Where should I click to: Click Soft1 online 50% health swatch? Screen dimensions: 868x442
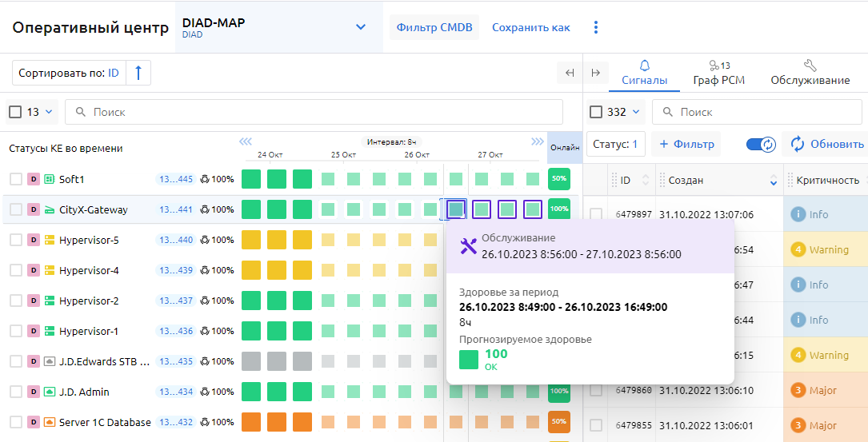pos(559,179)
